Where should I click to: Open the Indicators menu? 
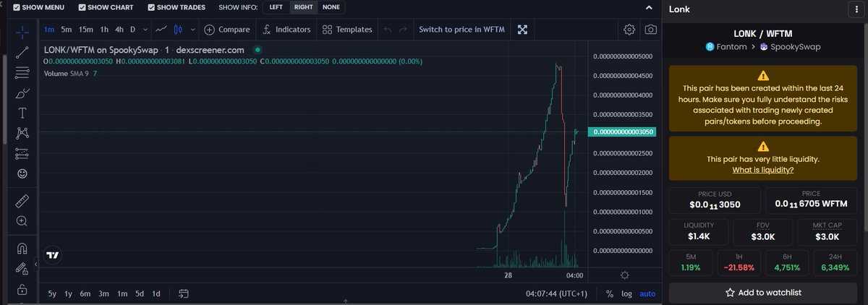point(286,30)
